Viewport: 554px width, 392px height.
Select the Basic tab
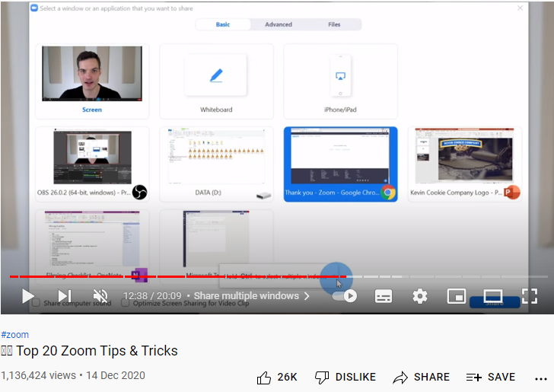tap(223, 24)
